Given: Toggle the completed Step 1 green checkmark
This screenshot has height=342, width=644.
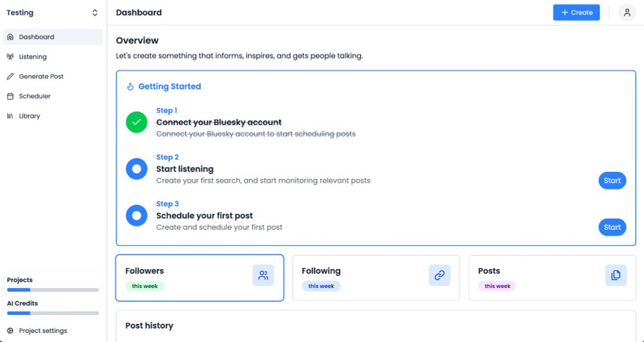Looking at the screenshot, I should 137,122.
